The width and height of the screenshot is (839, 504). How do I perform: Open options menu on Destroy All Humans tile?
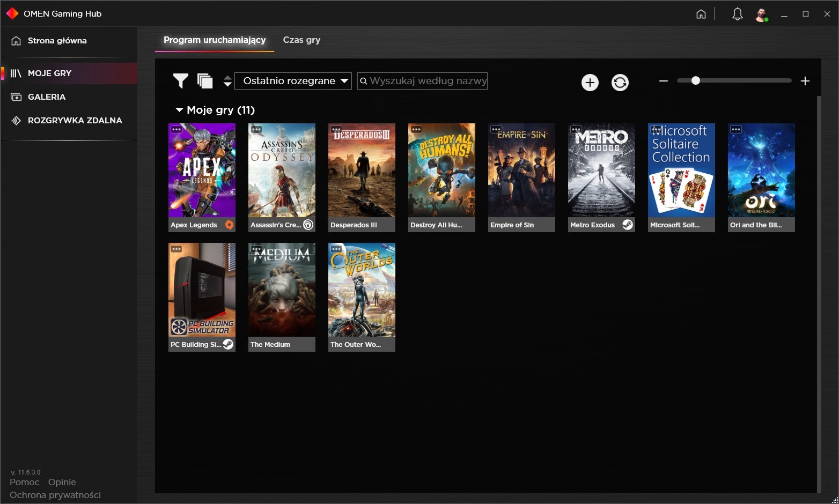416,129
